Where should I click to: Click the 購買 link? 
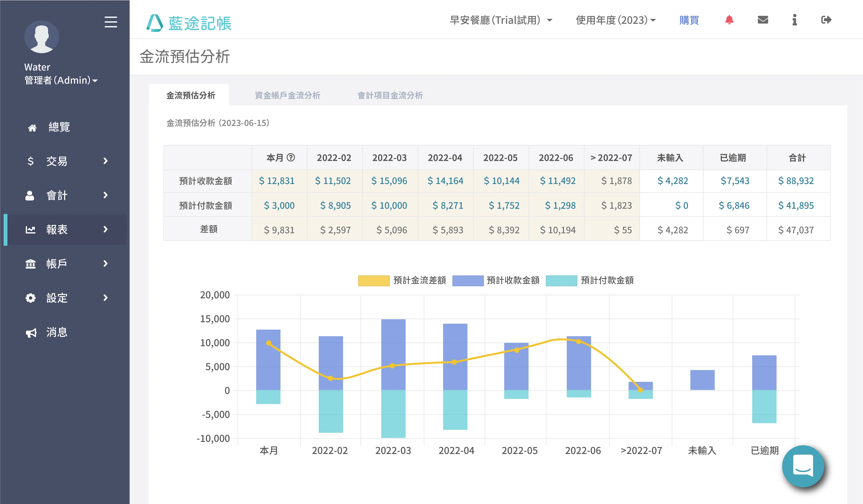[x=689, y=20]
